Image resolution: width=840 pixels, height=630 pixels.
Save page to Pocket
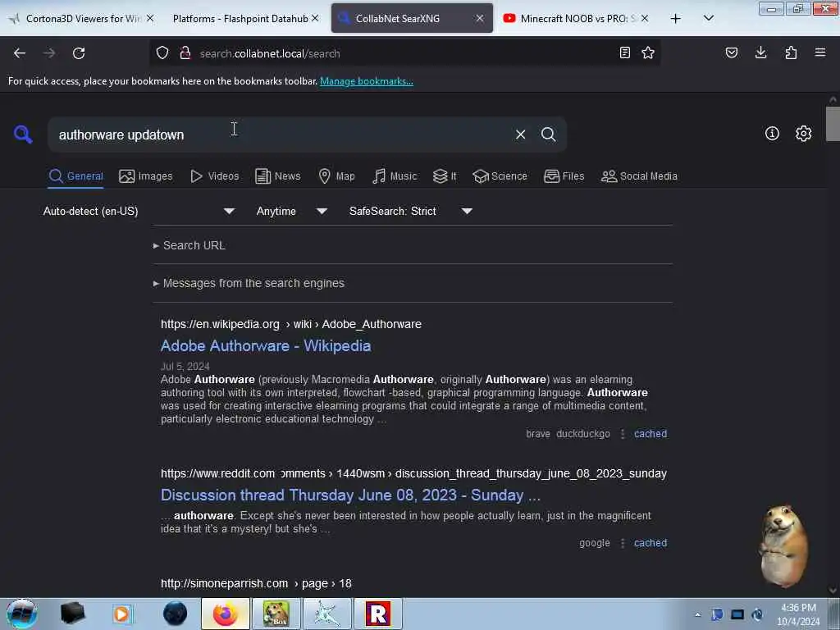pos(731,52)
